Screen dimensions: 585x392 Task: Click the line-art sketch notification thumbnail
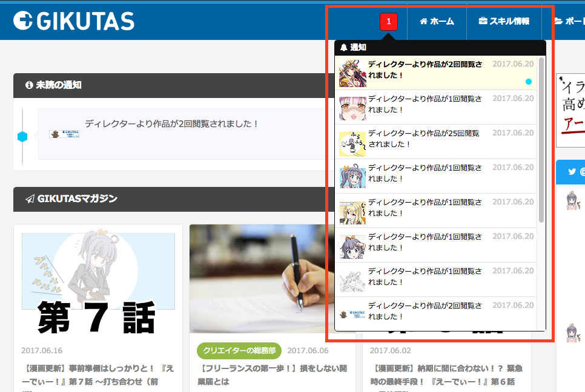(x=352, y=282)
